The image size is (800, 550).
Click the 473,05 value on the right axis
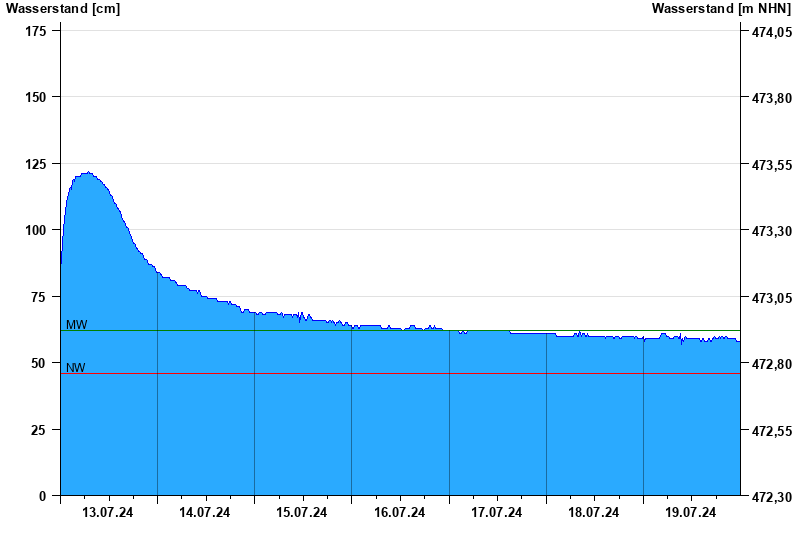772,298
